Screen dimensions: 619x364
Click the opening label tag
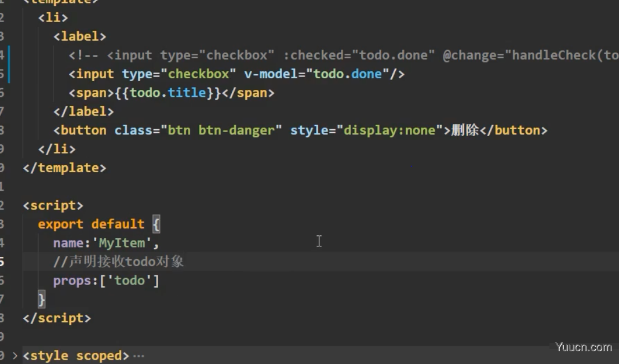(80, 37)
